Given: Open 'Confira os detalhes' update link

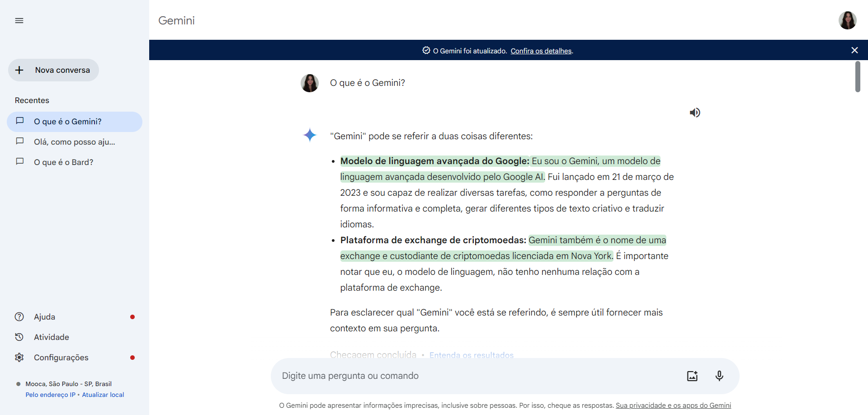Looking at the screenshot, I should (x=541, y=51).
